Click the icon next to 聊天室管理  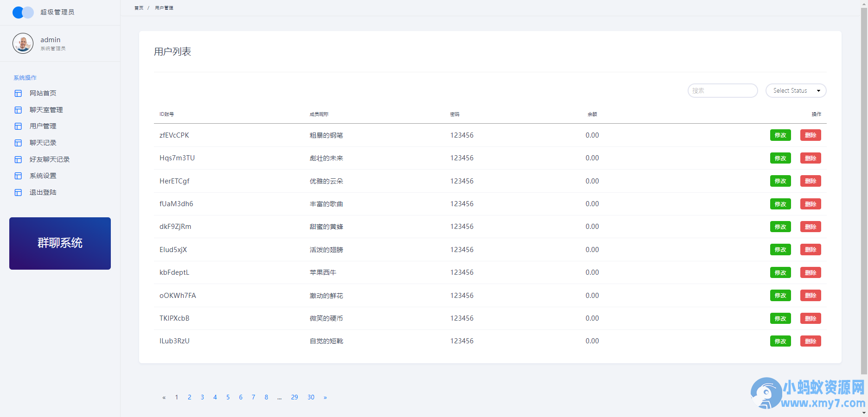tap(18, 110)
